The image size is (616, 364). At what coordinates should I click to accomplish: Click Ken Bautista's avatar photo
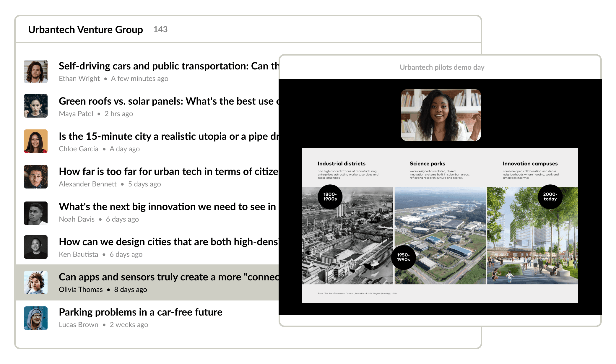click(36, 247)
